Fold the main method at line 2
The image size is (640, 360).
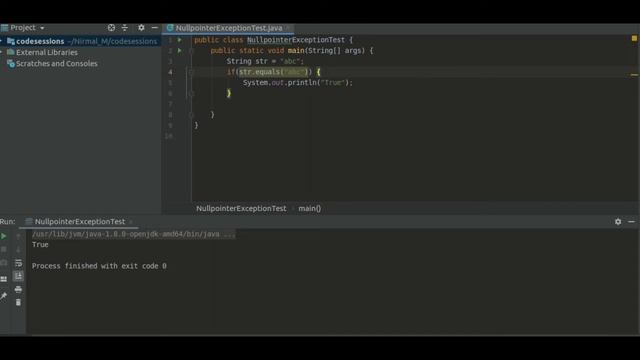point(191,51)
